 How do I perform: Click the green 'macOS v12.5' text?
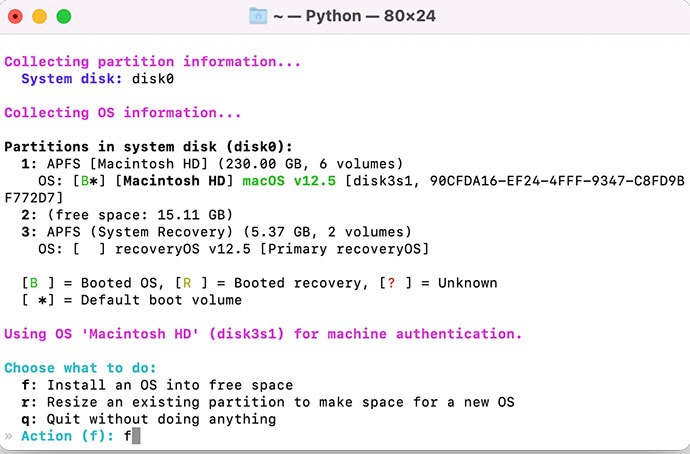pyautogui.click(x=289, y=181)
